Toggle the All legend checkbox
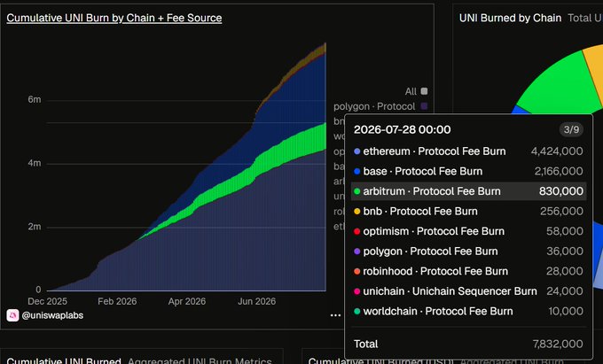 tap(424, 91)
